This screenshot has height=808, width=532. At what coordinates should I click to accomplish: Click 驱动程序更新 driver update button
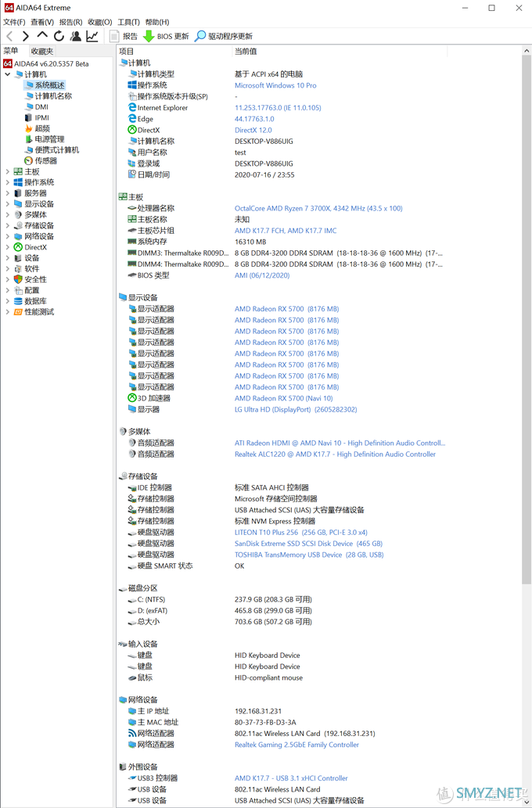[x=224, y=36]
